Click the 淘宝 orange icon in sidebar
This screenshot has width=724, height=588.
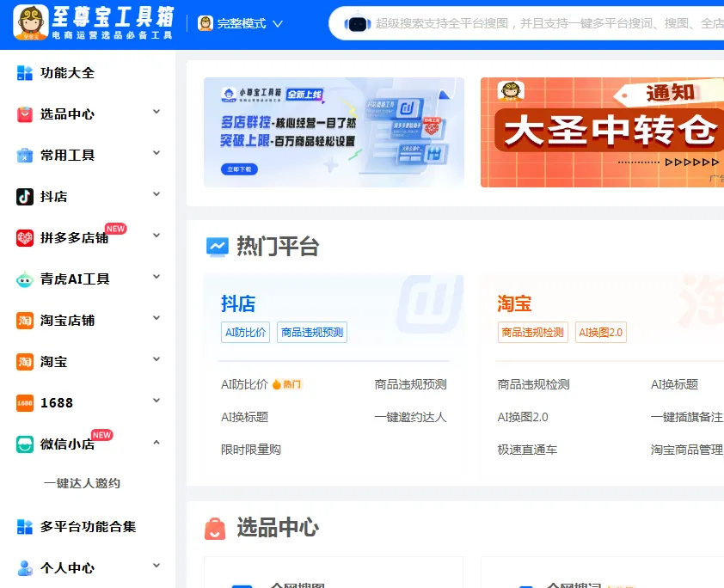tap(24, 362)
